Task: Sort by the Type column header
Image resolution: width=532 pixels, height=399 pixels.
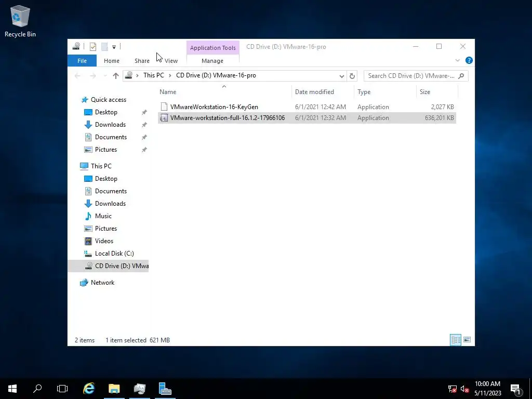Action: click(x=364, y=92)
